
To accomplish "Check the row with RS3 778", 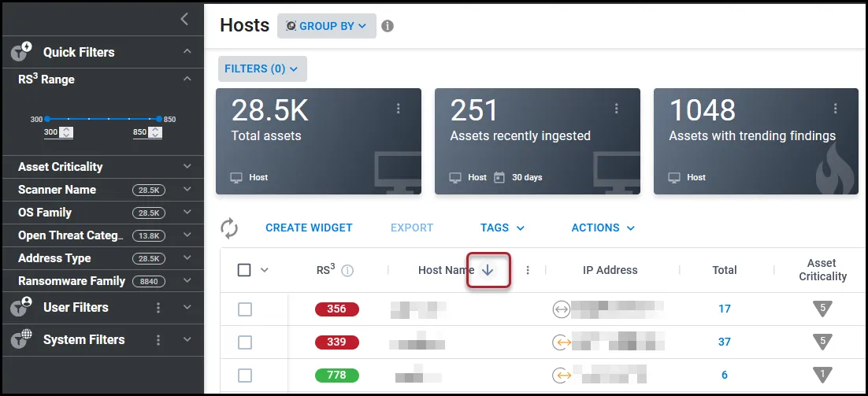I will 245,376.
